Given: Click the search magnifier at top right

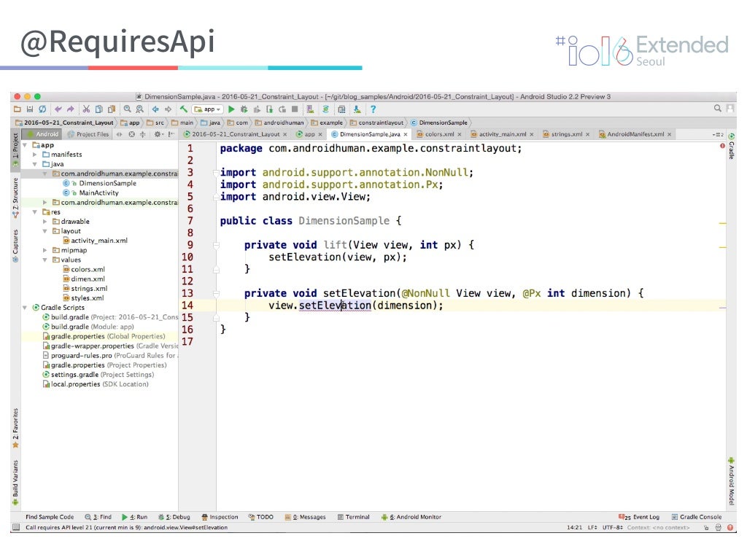Looking at the screenshot, I should [x=718, y=109].
